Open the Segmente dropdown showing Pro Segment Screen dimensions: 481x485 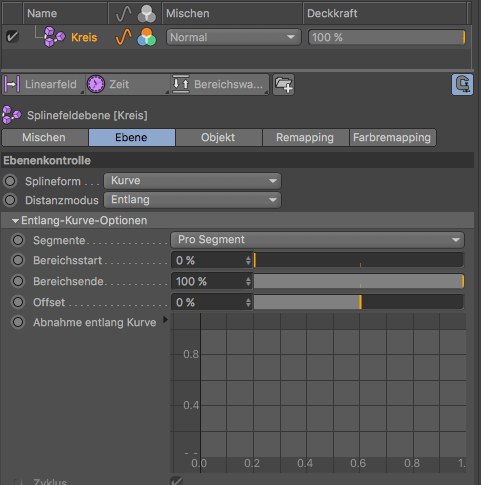(x=317, y=240)
